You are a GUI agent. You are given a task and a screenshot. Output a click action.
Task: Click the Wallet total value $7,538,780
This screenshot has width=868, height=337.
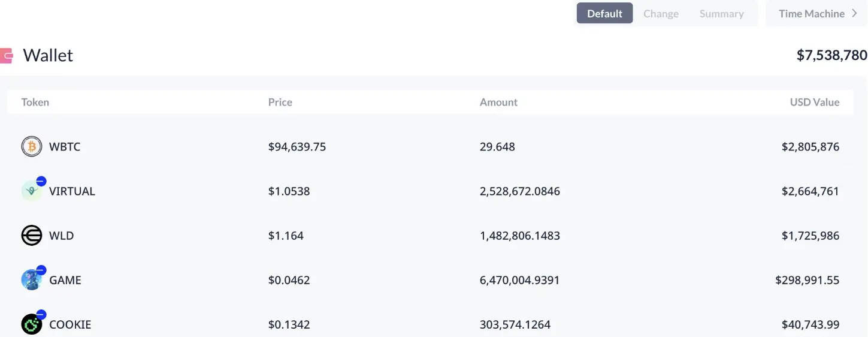pos(831,55)
